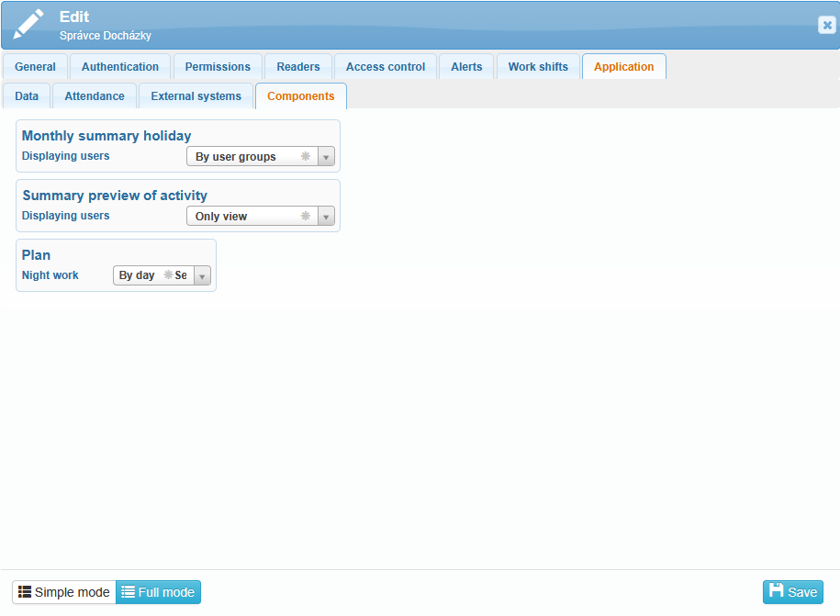Viewport: 840px width, 616px height.
Task: Click the Správce Docházky subtitle
Action: (x=105, y=36)
